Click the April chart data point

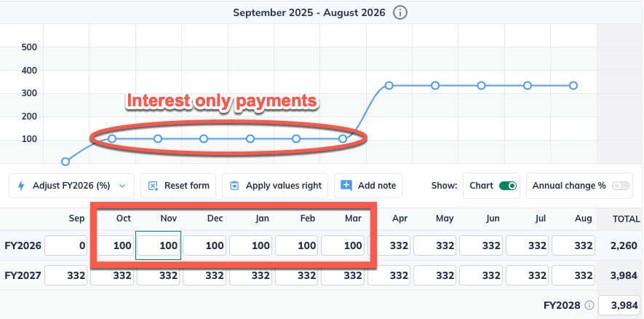(x=389, y=85)
